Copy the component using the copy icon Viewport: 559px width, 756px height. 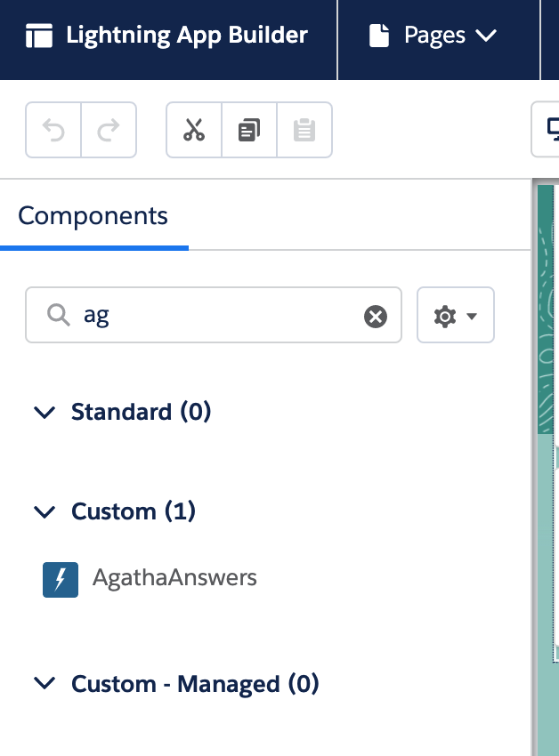[x=249, y=130]
